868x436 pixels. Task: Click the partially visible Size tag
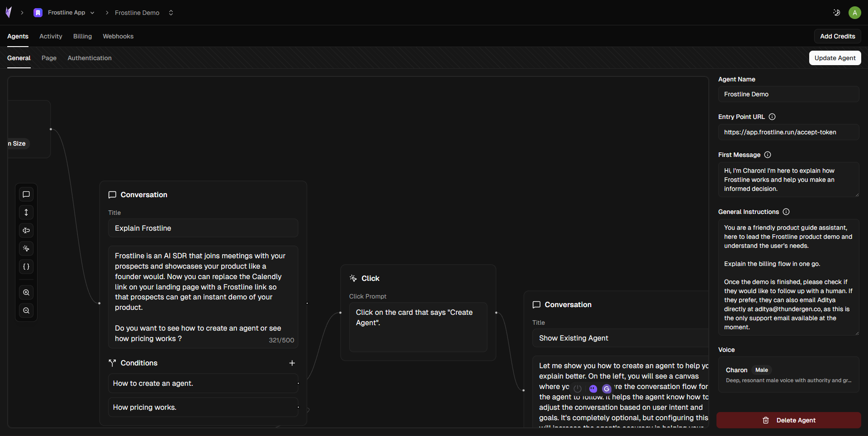tap(19, 143)
